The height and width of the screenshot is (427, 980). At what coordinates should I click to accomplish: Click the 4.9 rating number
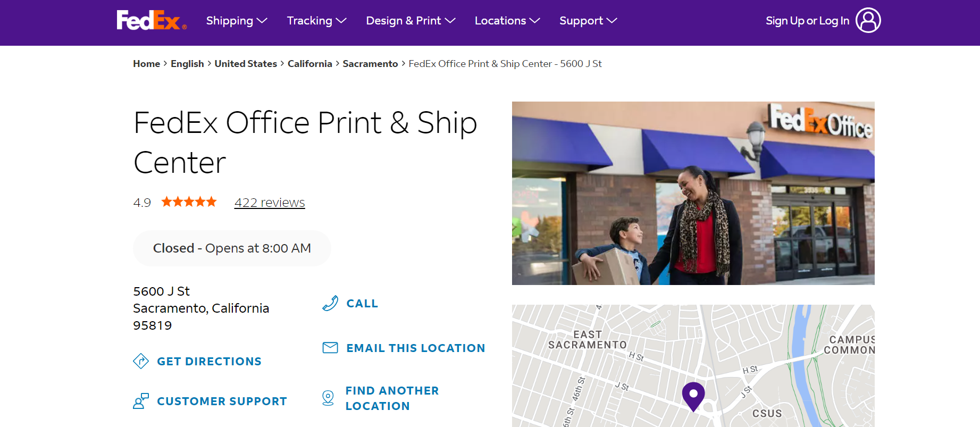tap(142, 203)
